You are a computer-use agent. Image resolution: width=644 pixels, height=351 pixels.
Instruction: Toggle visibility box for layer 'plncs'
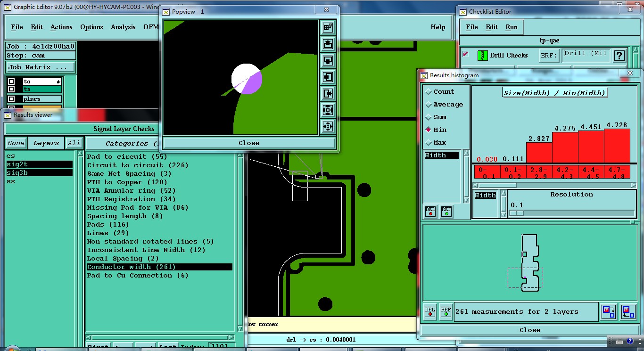point(11,99)
